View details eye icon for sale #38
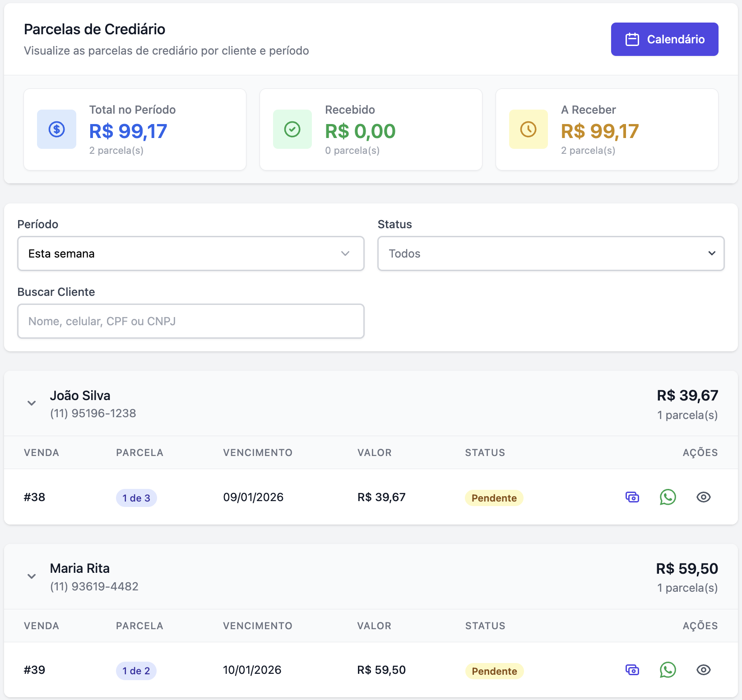The height and width of the screenshot is (700, 742). pyautogui.click(x=703, y=497)
